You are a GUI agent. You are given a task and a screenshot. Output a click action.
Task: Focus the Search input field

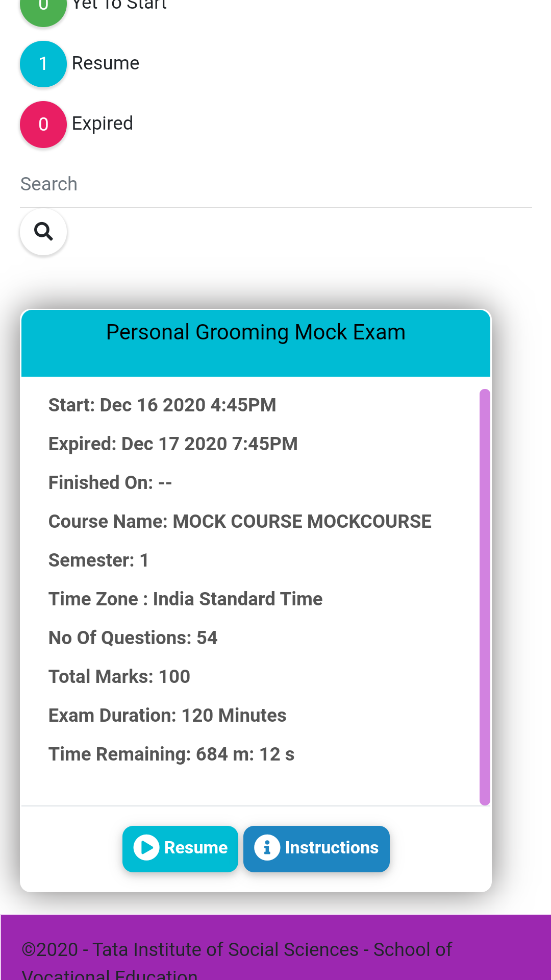click(275, 184)
